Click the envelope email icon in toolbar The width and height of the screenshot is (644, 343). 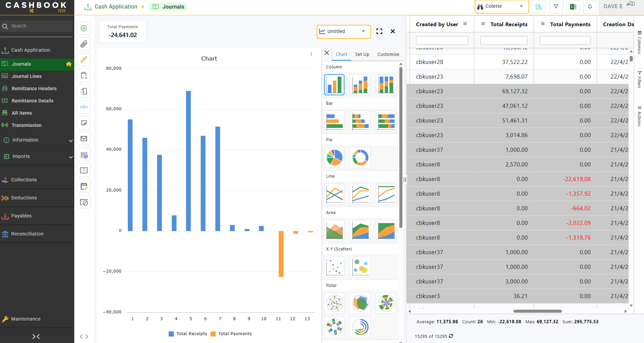point(84,138)
